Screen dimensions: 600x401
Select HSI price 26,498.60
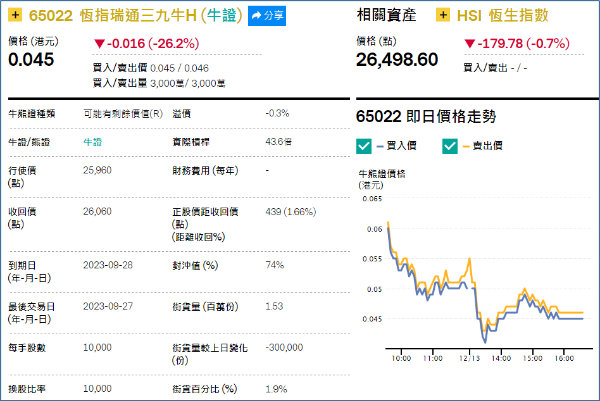click(397, 59)
